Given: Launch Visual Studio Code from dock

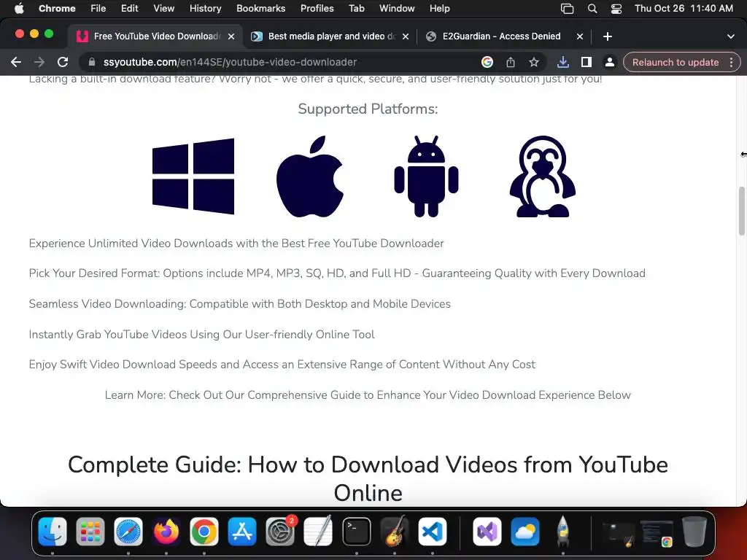Looking at the screenshot, I should (433, 532).
